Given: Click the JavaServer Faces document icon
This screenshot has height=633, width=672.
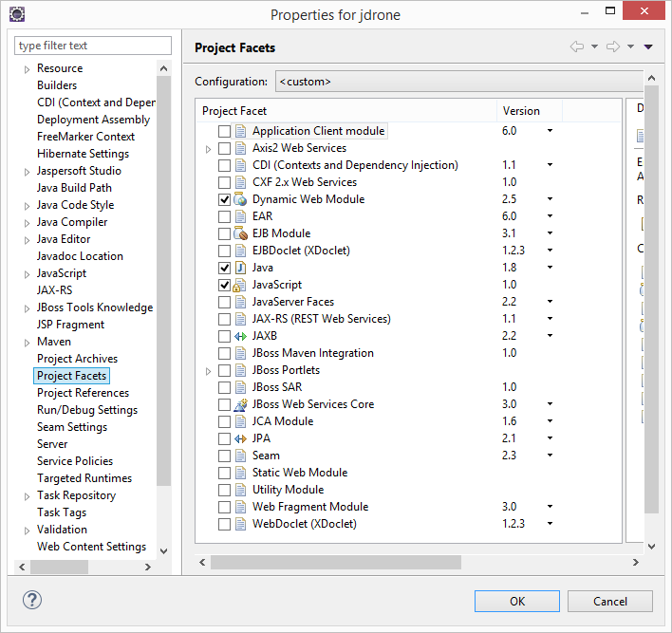Looking at the screenshot, I should pos(240,302).
